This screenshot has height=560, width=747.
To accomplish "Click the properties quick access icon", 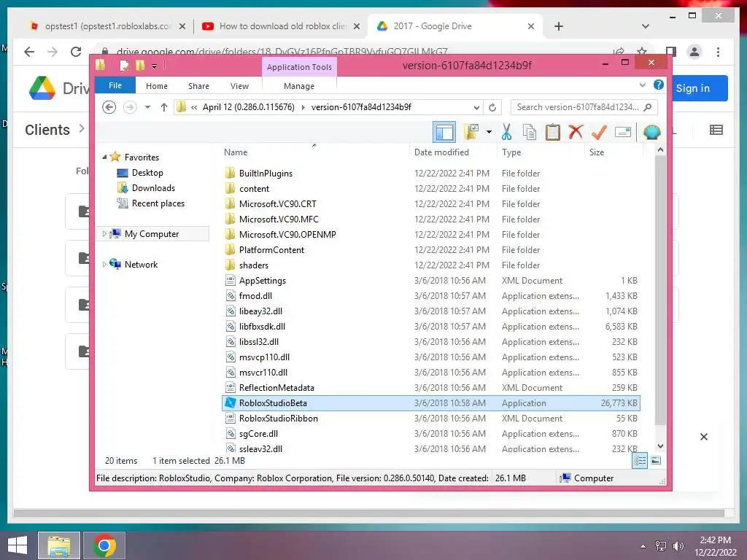I will [124, 66].
